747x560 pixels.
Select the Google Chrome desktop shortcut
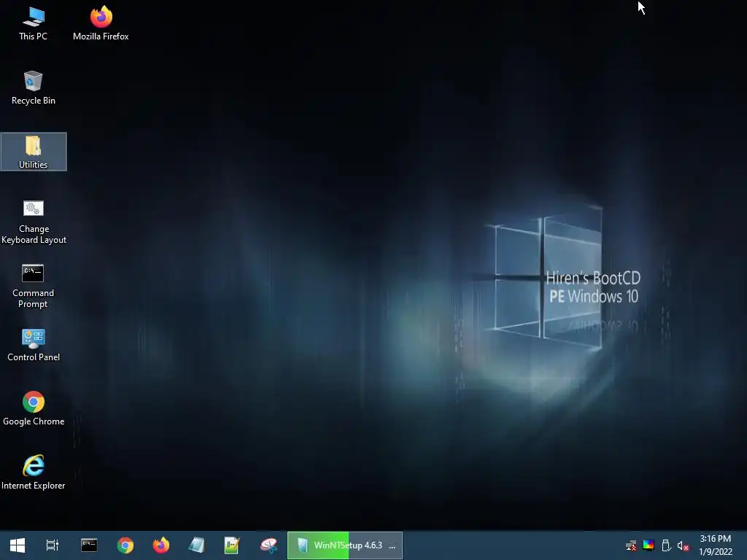34,409
